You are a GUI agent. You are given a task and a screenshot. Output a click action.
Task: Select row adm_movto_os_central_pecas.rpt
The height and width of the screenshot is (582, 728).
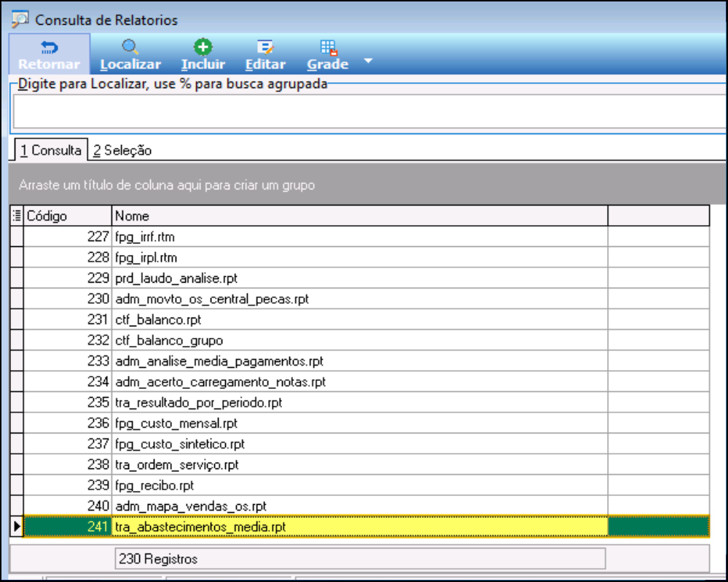(x=360, y=299)
